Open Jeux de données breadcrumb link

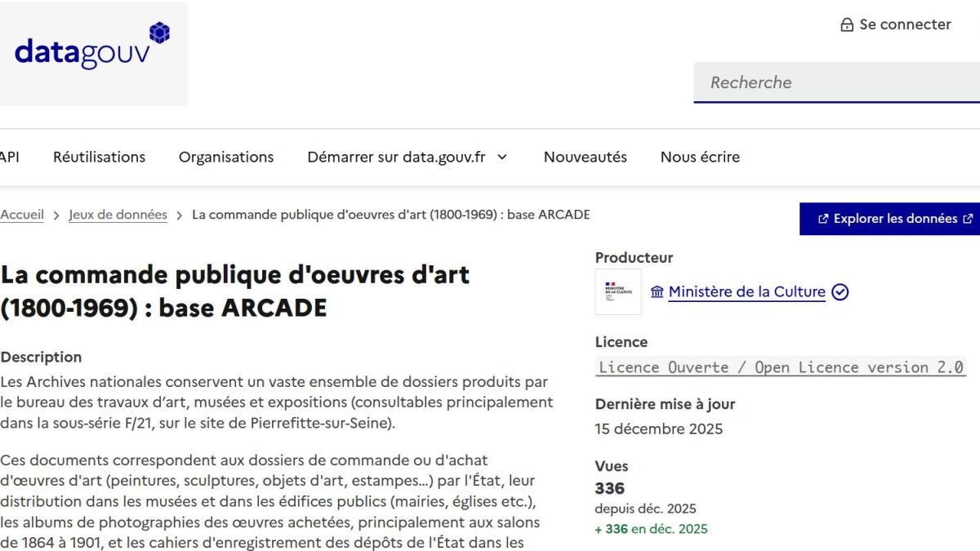[x=118, y=216]
